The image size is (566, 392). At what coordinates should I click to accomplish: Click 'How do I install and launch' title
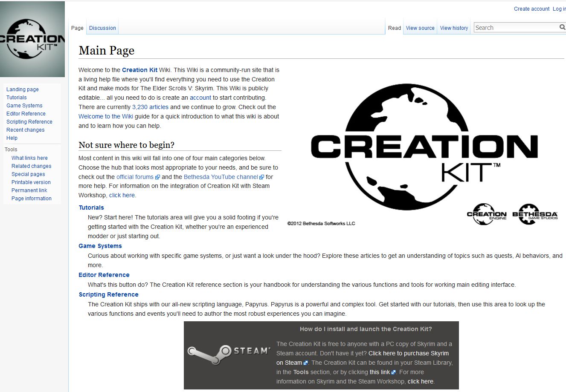(x=366, y=329)
